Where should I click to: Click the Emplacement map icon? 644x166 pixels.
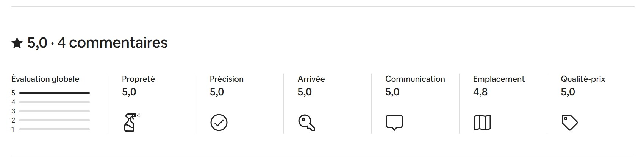(x=482, y=123)
